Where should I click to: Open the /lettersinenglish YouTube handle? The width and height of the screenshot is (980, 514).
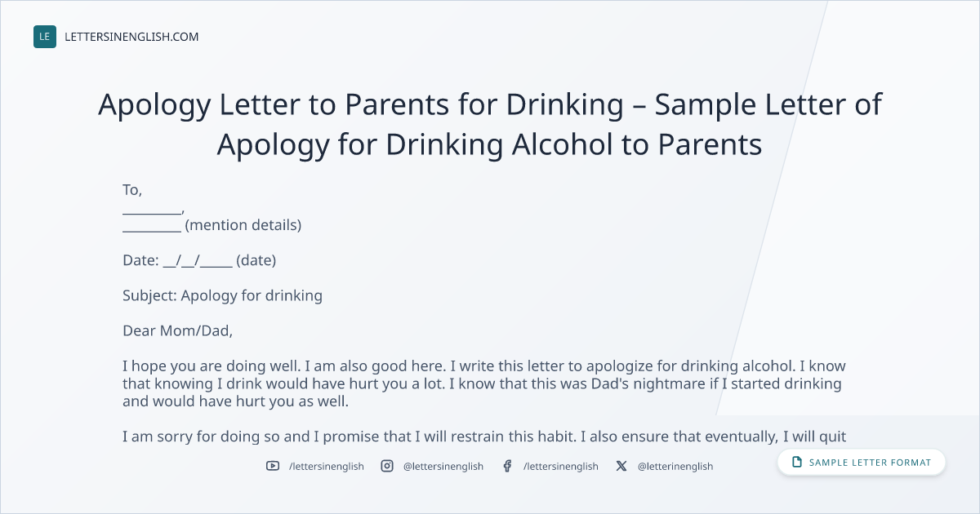point(327,466)
